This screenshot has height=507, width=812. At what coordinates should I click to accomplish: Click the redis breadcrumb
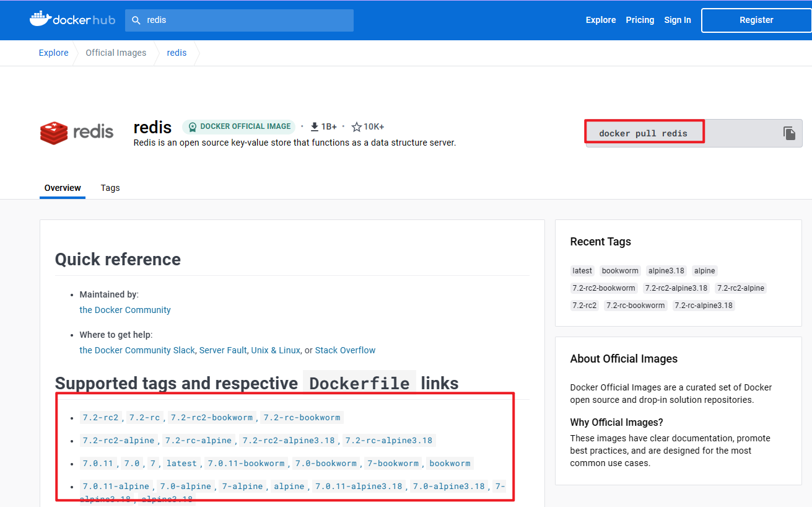(x=177, y=53)
